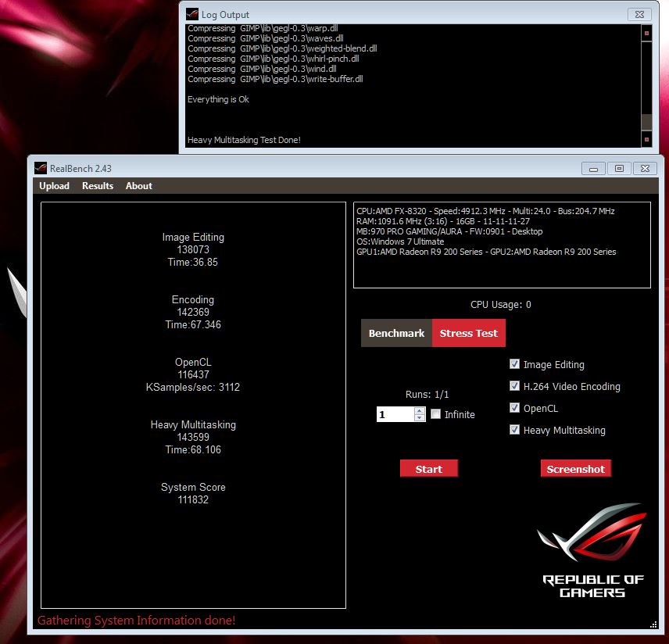Click the OS:Windows 7 Ultimate line
This screenshot has height=644, width=669.
click(x=400, y=241)
